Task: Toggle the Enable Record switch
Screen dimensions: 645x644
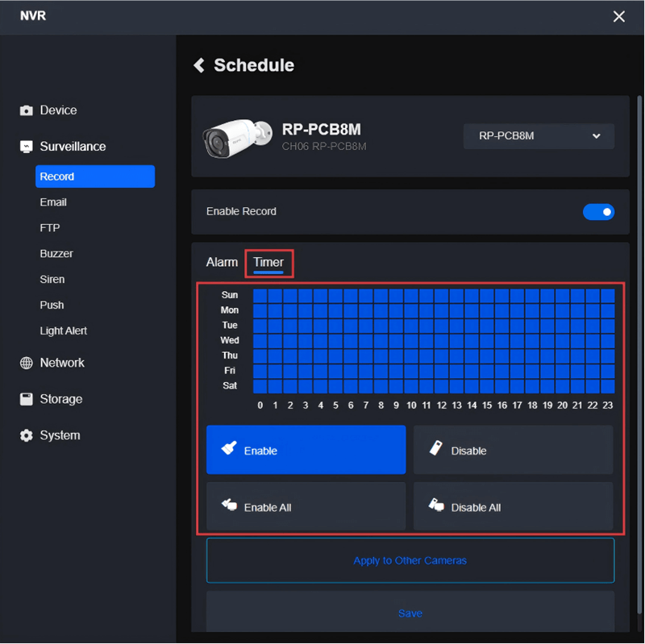Action: click(598, 212)
